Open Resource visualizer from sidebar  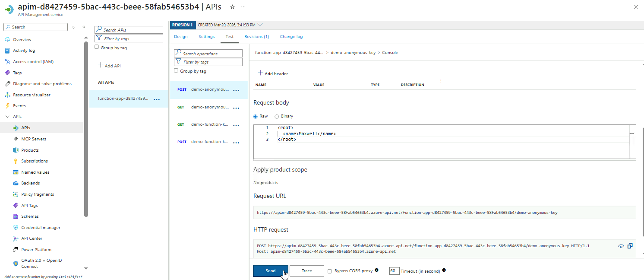(x=32, y=95)
